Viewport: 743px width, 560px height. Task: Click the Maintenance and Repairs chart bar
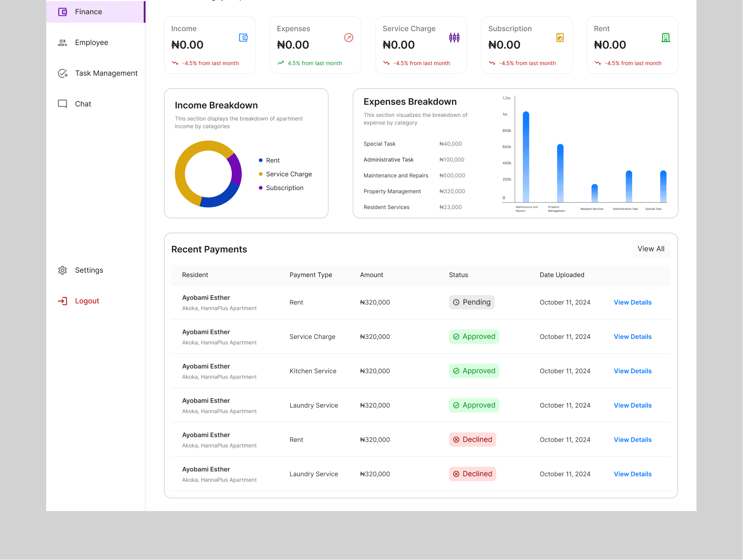click(x=526, y=157)
